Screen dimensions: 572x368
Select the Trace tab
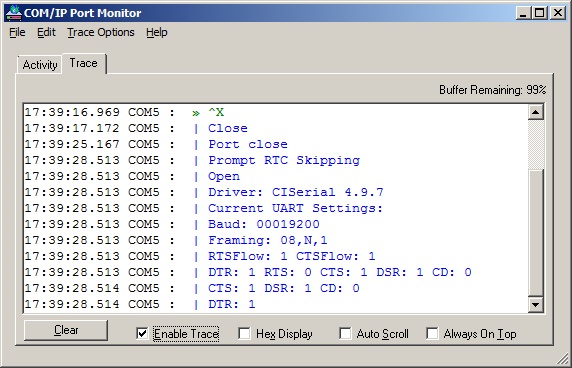point(84,63)
